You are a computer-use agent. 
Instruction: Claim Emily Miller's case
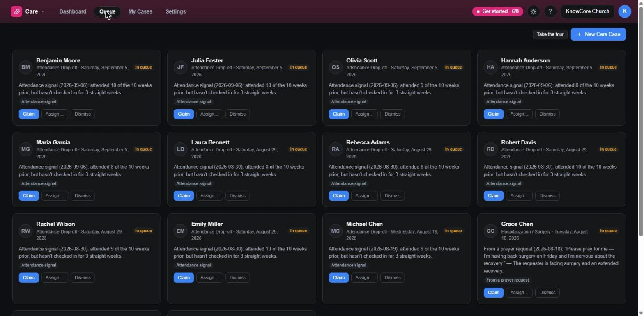click(x=184, y=278)
